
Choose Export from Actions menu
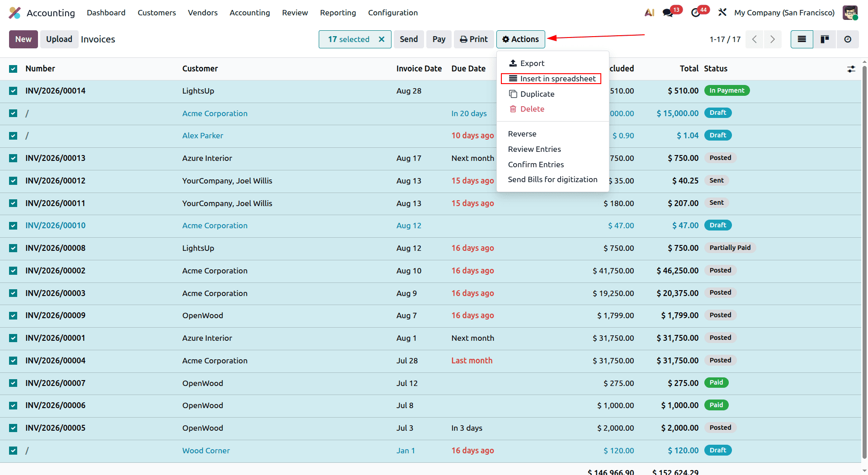[552, 63]
